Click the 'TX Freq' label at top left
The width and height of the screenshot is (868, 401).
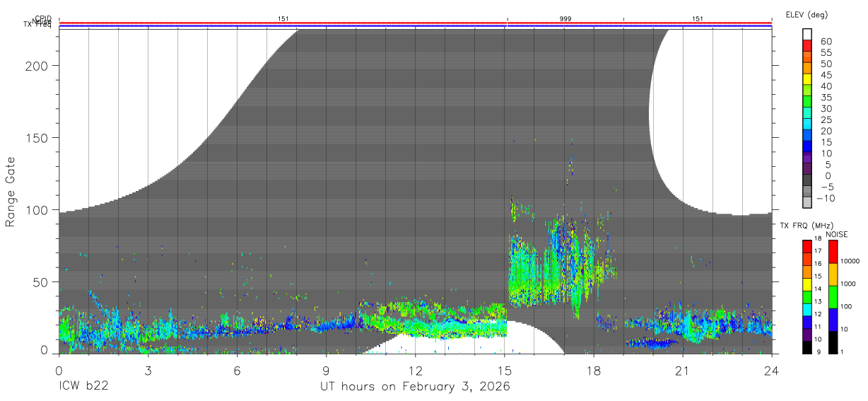(37, 24)
